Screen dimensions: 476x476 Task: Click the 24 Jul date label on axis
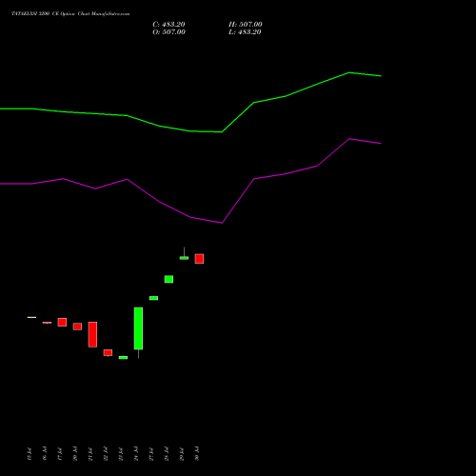(x=136, y=453)
